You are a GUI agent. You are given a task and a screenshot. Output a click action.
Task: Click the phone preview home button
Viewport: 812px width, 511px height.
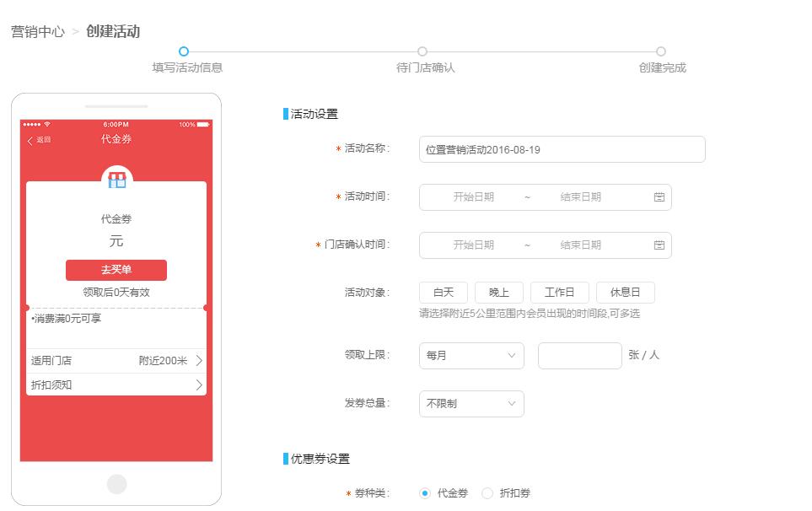click(116, 484)
